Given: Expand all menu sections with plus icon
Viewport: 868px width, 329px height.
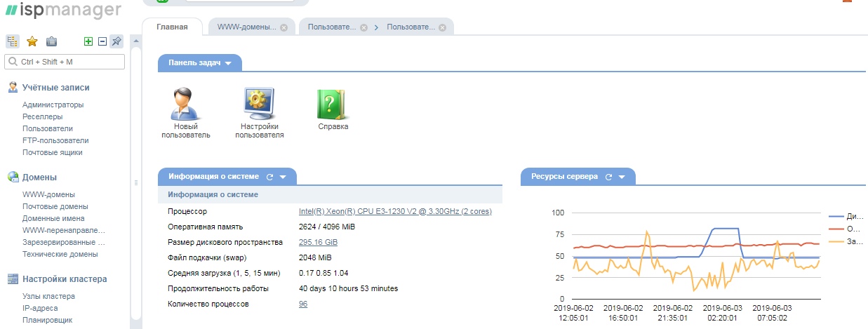Looking at the screenshot, I should [x=88, y=41].
